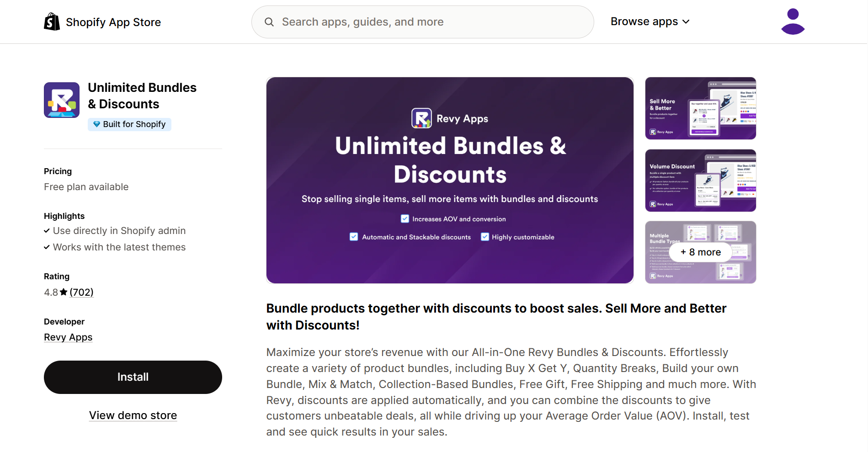Click the magnifier icon in the search bar
The image size is (868, 452).
(x=269, y=21)
